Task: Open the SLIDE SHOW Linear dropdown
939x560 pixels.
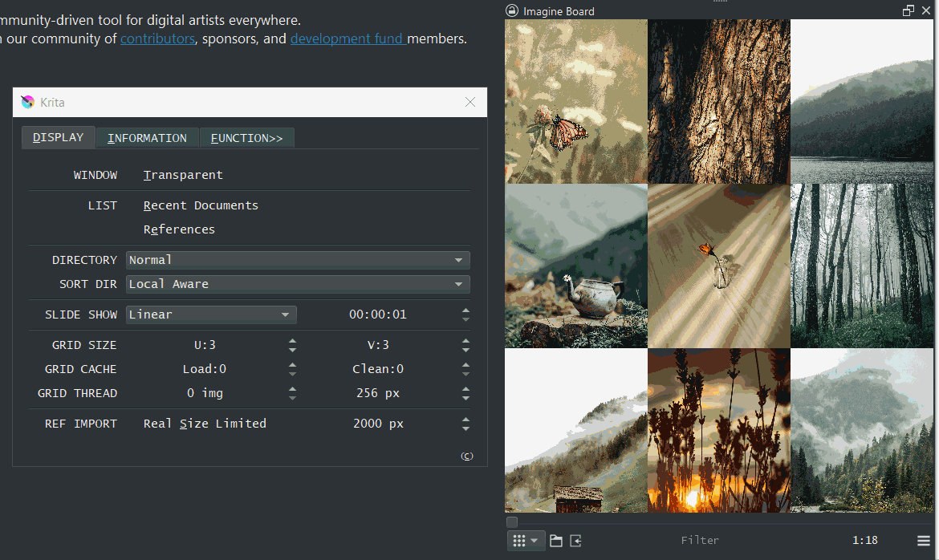Action: click(285, 314)
